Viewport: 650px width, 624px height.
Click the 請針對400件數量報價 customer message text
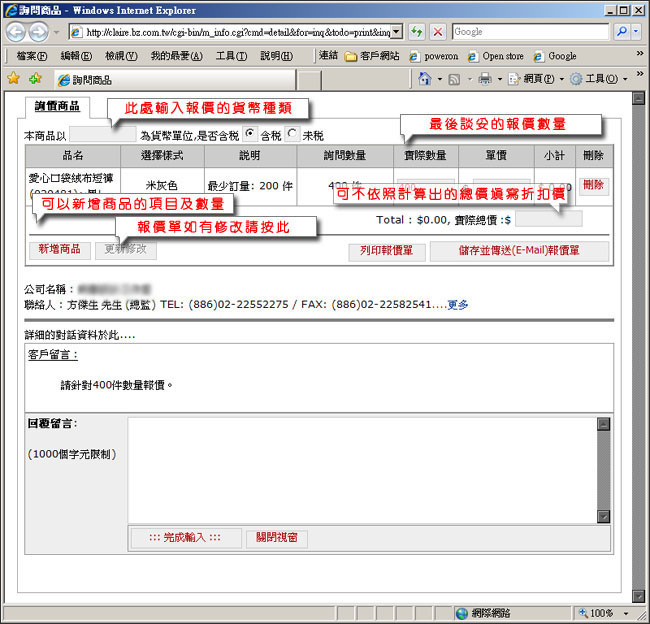point(116,386)
